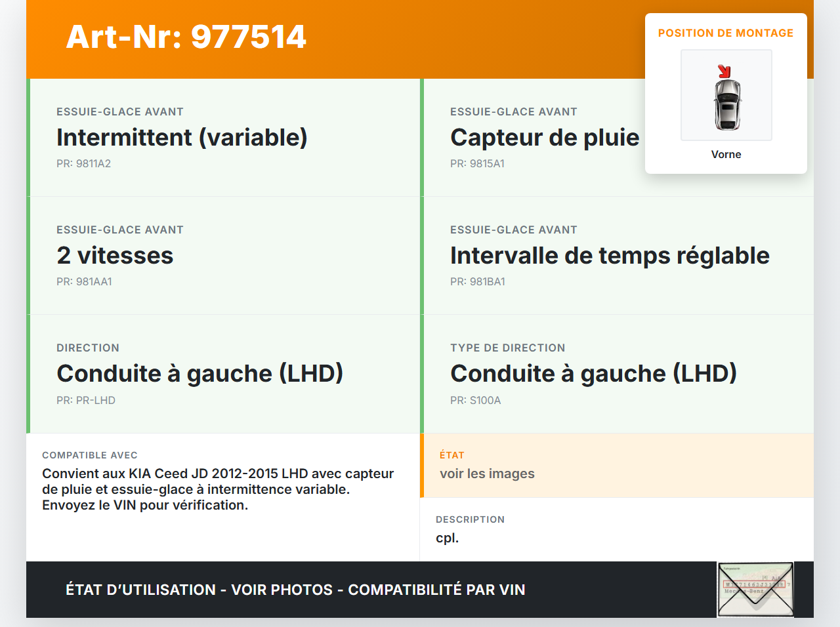Select the 2 vitesses value
Screen dimensions: 840x627
tap(115, 255)
